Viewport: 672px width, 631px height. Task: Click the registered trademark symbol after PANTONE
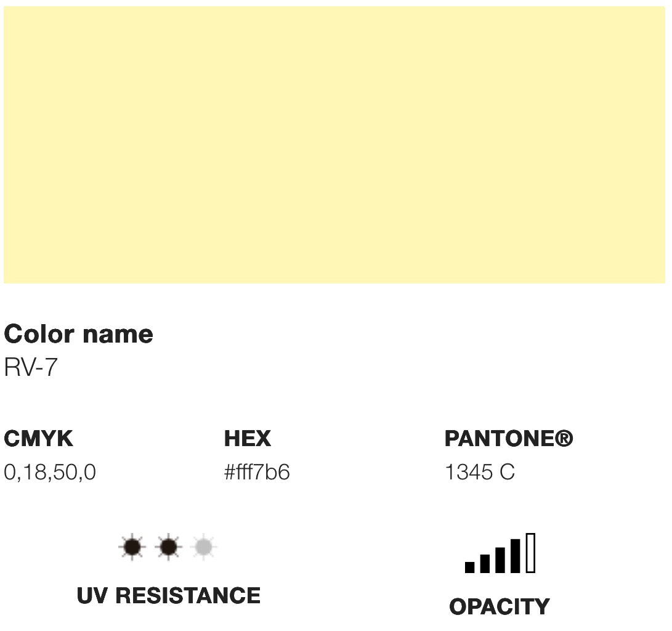point(564,438)
